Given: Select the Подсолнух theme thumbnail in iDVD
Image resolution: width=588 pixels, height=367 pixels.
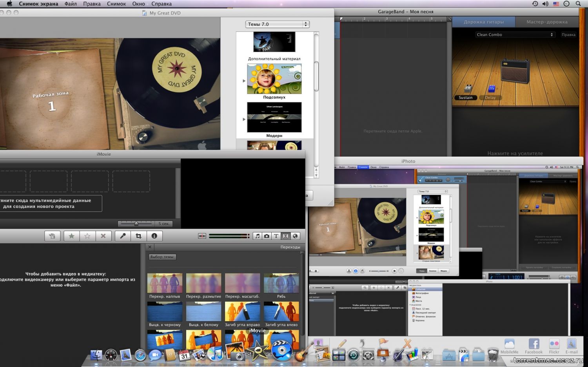Looking at the screenshot, I should pos(274,79).
